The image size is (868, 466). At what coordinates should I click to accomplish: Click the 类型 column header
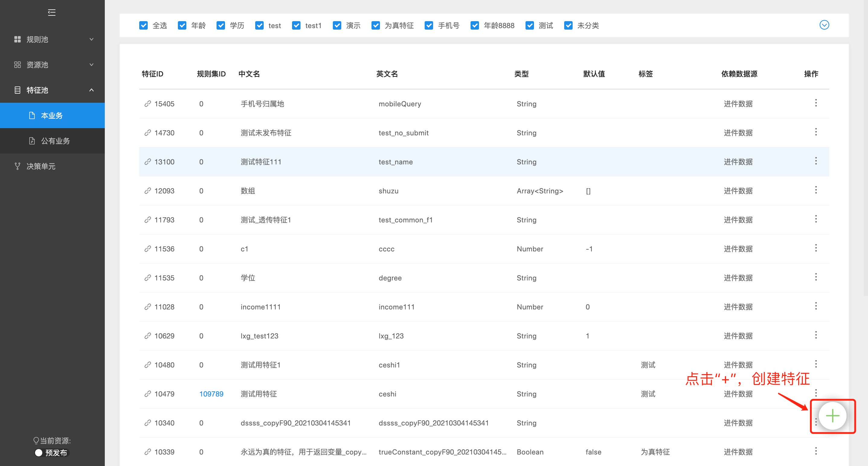(521, 74)
